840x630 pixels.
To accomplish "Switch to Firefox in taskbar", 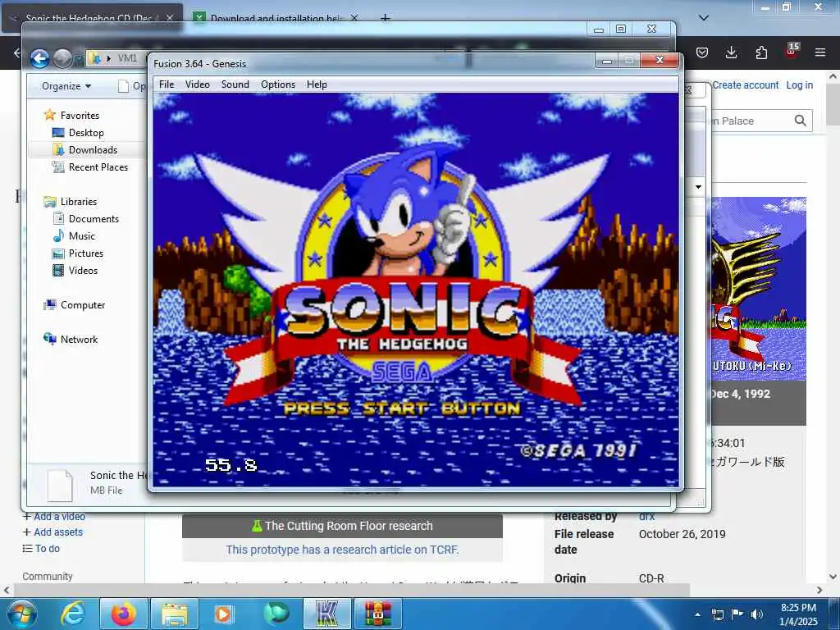I will coord(124,614).
